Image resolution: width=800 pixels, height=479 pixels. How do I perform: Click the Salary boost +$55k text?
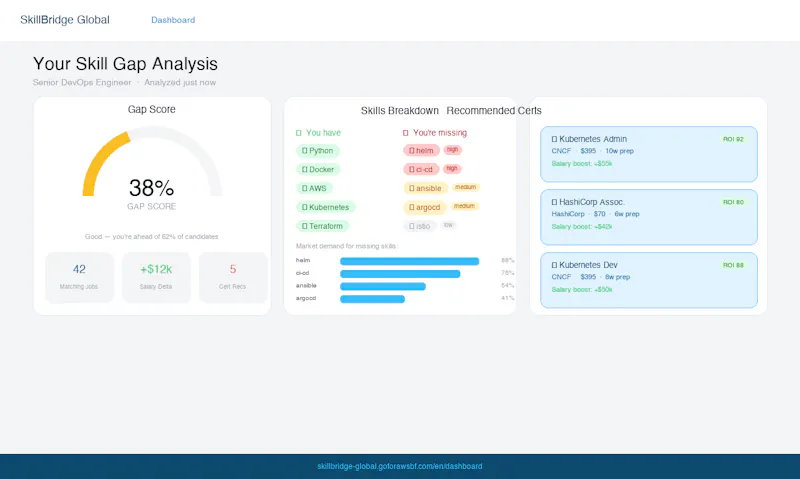tap(582, 164)
